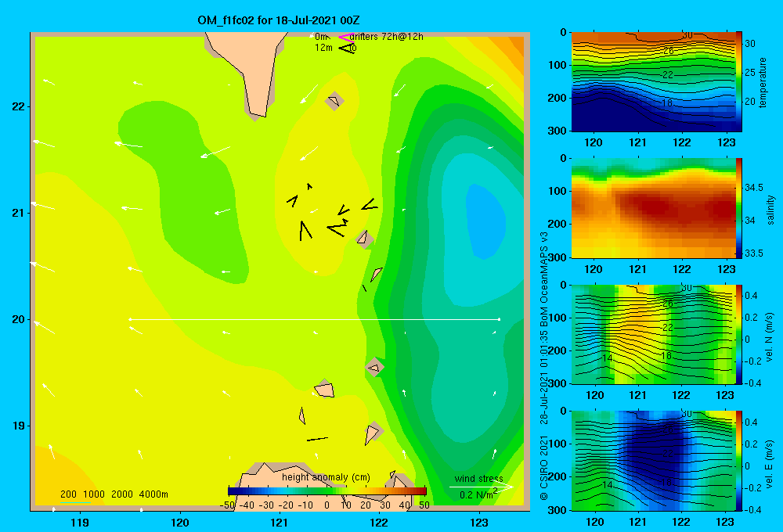Click the longitude 121 axis label on main map
The height and width of the screenshot is (532, 783).
pyautogui.click(x=280, y=523)
